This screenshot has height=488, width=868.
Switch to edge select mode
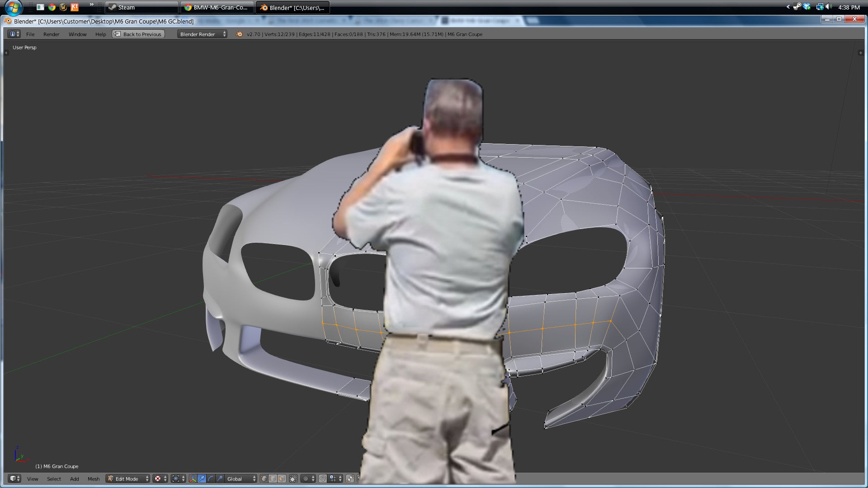click(x=273, y=479)
